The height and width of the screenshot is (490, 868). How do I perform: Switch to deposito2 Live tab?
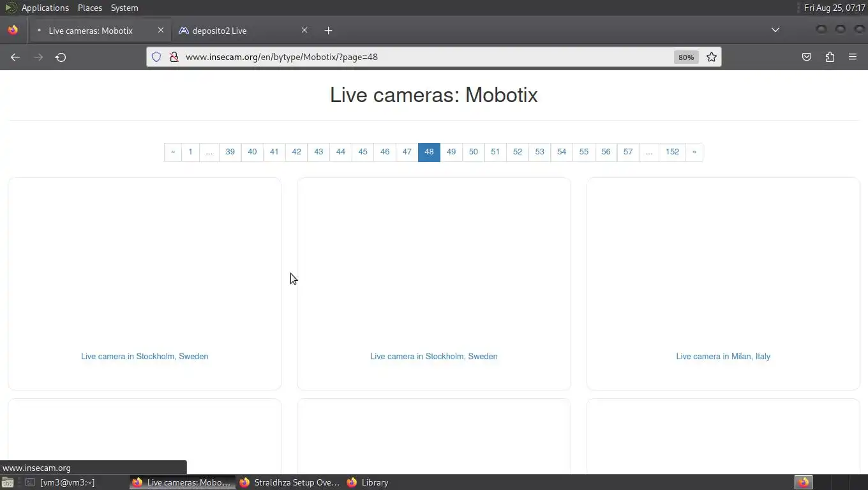[x=243, y=30]
